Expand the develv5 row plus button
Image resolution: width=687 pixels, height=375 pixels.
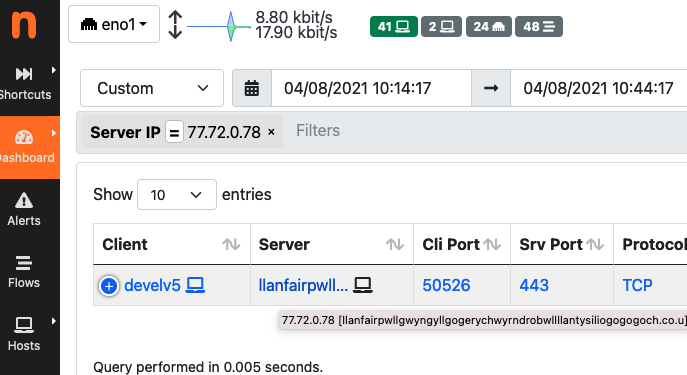[109, 286]
